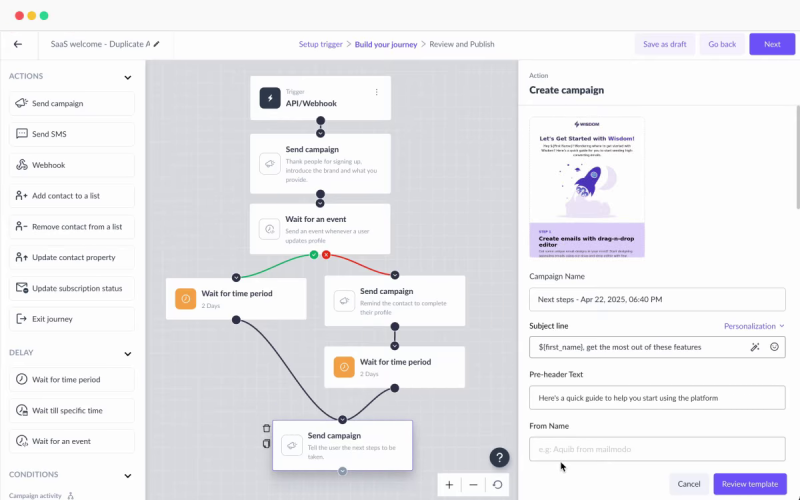
Task: Click the API/Webhook trigger lightning icon
Action: [x=270, y=98]
